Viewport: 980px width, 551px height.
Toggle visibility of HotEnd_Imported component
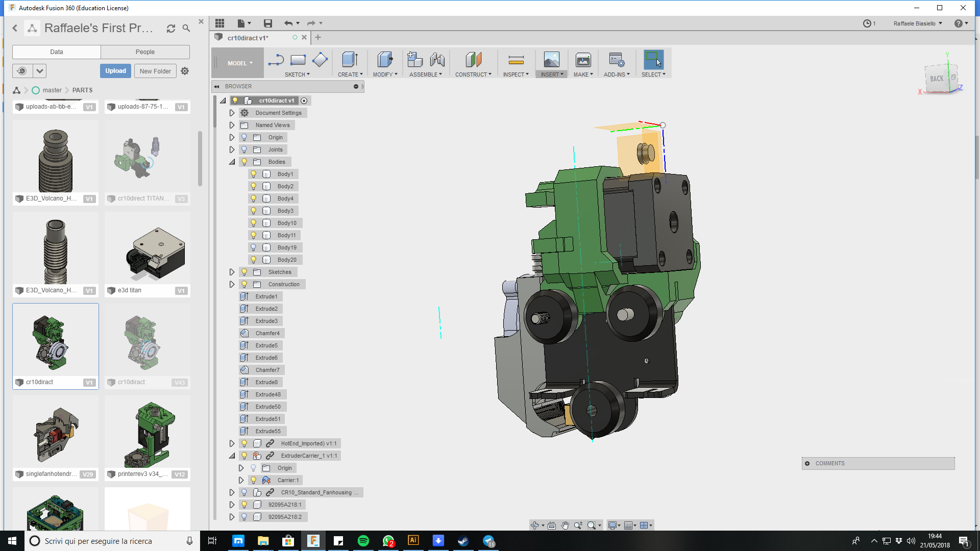point(244,443)
